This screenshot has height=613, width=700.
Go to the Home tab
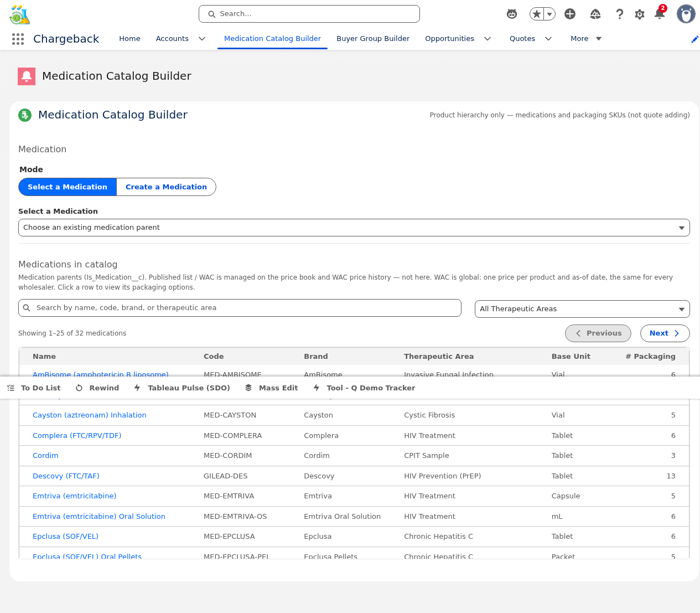click(129, 39)
